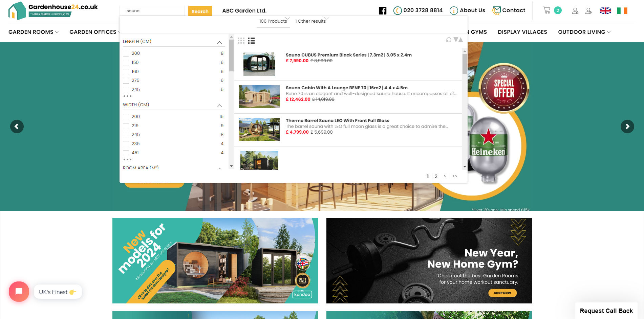Call the 020 3728 8814 number
This screenshot has height=319, width=644.
[x=423, y=10]
